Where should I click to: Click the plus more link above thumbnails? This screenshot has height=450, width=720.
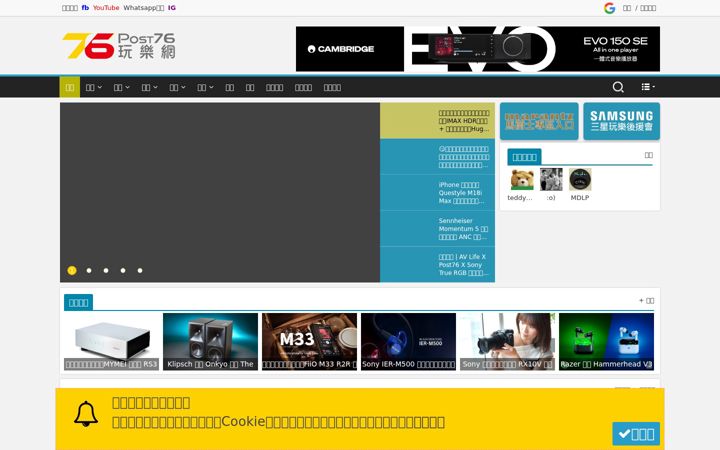point(647,301)
